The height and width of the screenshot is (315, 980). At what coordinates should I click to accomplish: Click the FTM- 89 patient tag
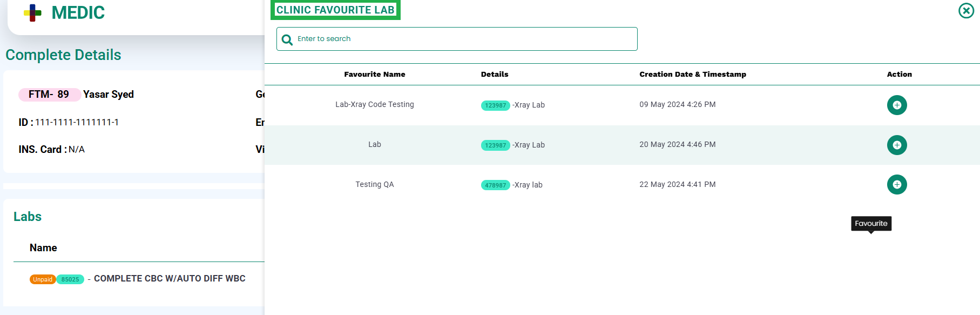tap(49, 95)
